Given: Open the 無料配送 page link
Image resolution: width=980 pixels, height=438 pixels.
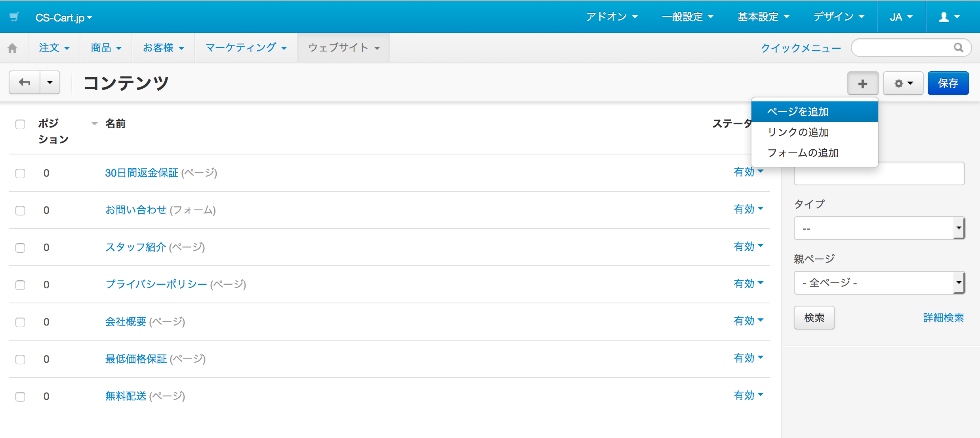Looking at the screenshot, I should pyautogui.click(x=126, y=396).
